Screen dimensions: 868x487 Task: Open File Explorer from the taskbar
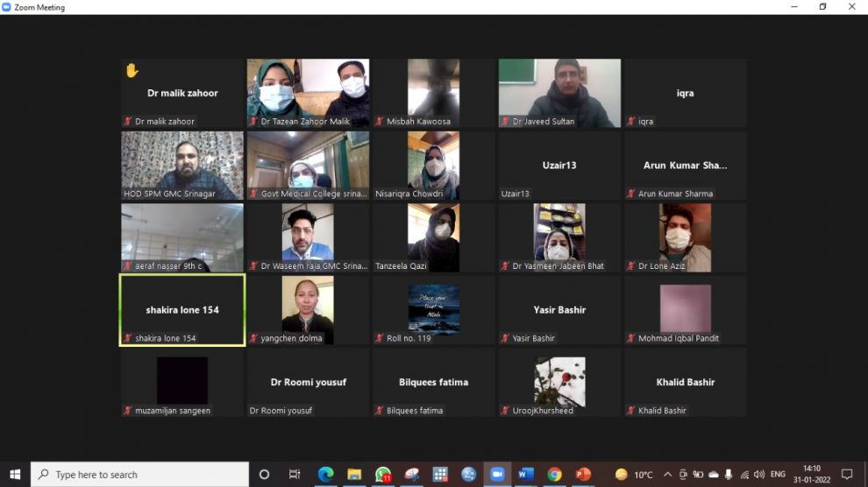354,475
